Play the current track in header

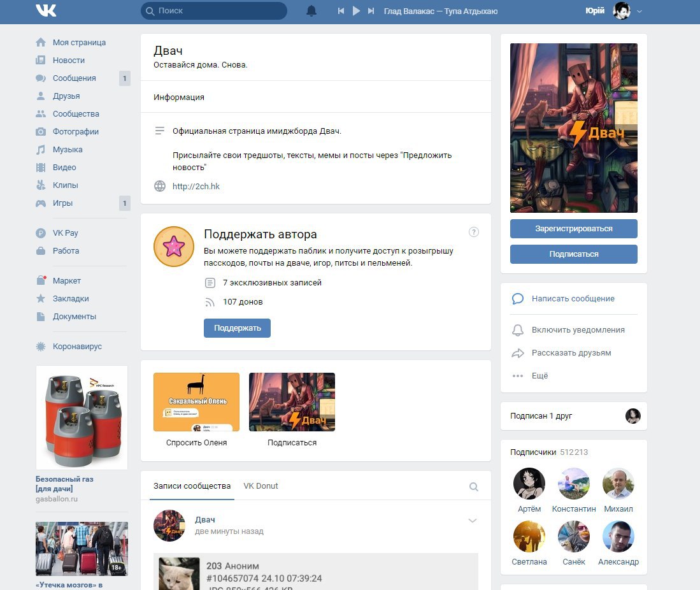(356, 11)
